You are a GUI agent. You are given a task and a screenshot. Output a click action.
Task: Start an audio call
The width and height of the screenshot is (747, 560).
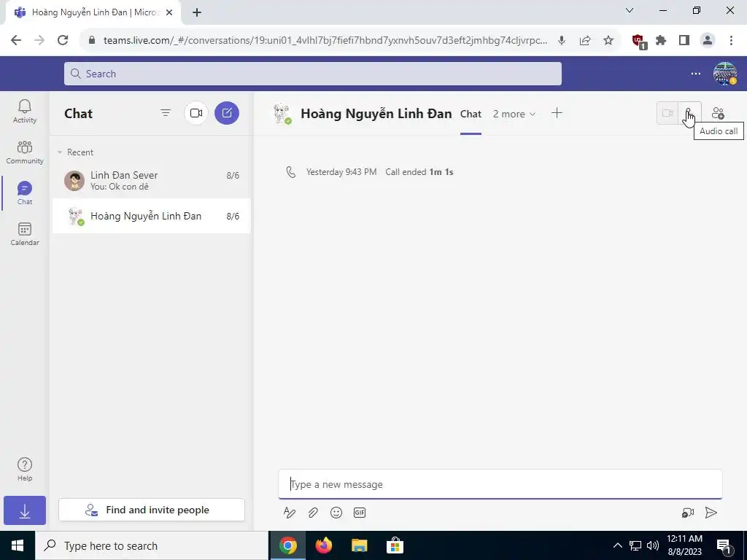click(x=689, y=113)
